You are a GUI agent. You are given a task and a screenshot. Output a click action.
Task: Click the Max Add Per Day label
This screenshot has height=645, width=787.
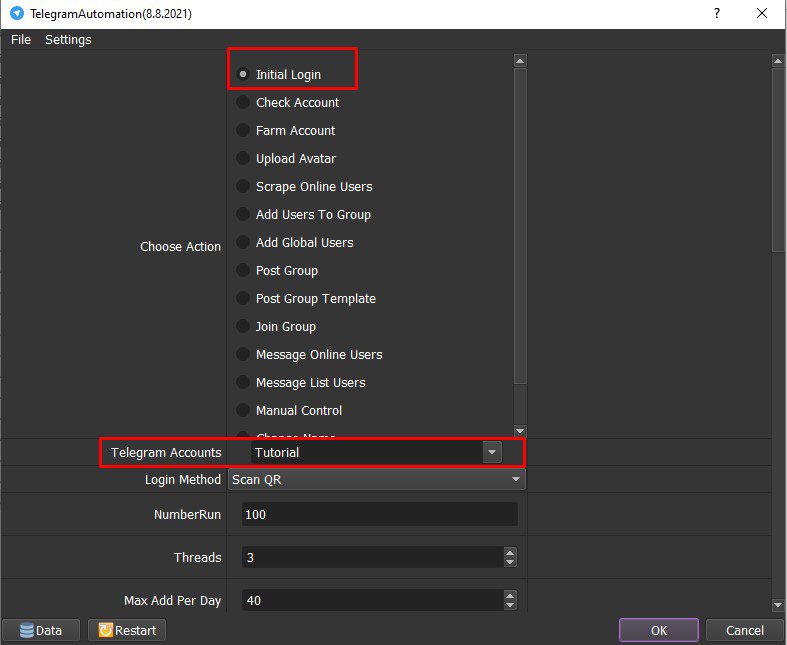coord(173,600)
